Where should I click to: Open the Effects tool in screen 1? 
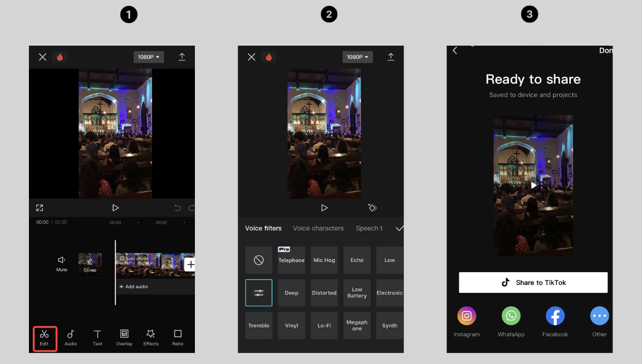(x=151, y=338)
